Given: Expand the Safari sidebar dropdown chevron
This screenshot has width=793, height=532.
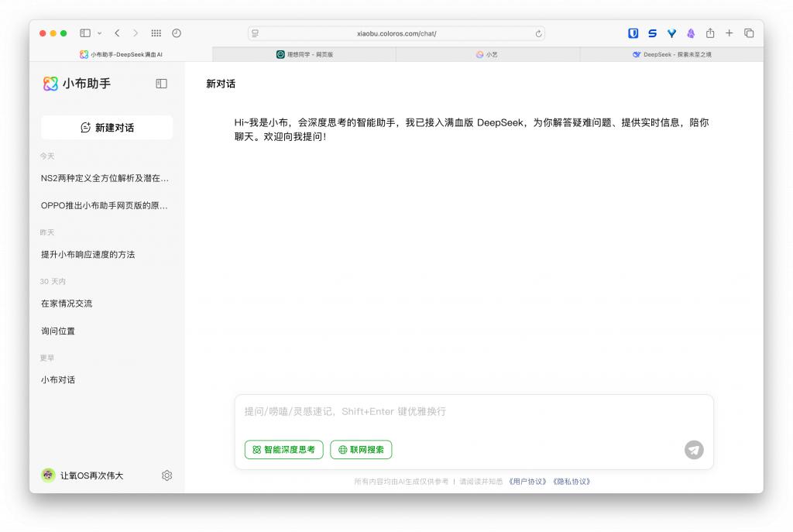Looking at the screenshot, I should pos(100,33).
